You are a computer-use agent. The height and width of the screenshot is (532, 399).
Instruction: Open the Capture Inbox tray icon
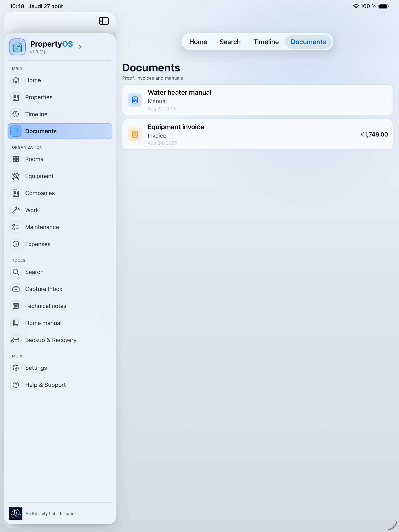pyautogui.click(x=16, y=289)
